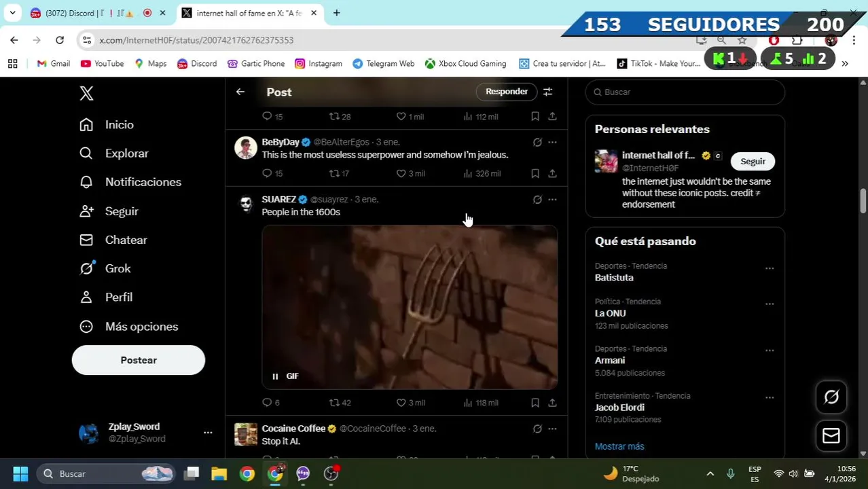Viewport: 868px width, 489px height.
Task: Open Chatear in the sidebar
Action: 113,240
